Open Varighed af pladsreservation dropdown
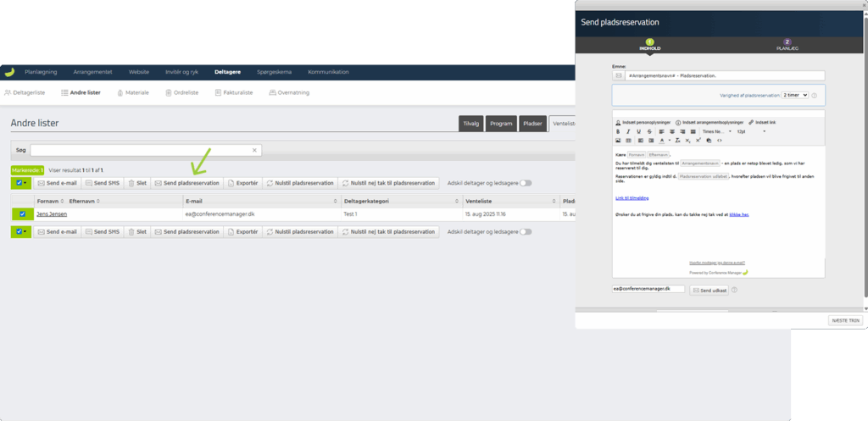 794,95
